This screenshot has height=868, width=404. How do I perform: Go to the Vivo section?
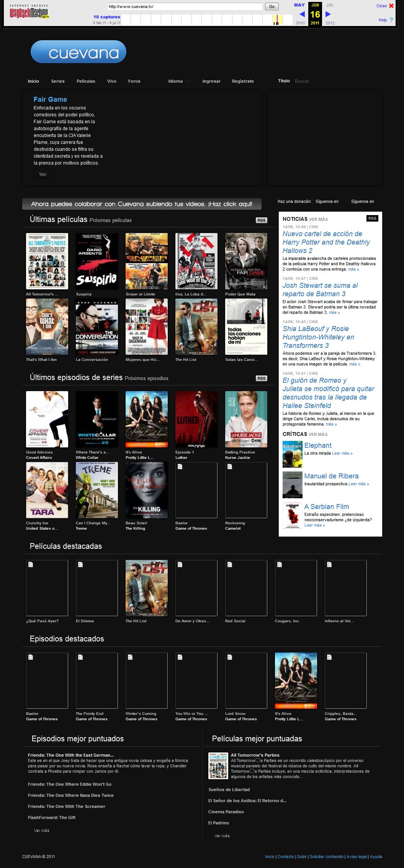tap(112, 81)
